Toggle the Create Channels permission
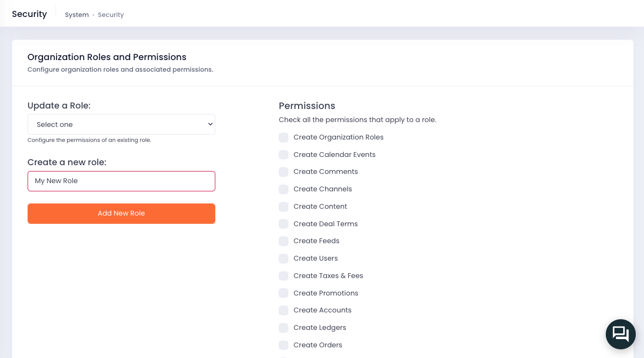 point(284,189)
